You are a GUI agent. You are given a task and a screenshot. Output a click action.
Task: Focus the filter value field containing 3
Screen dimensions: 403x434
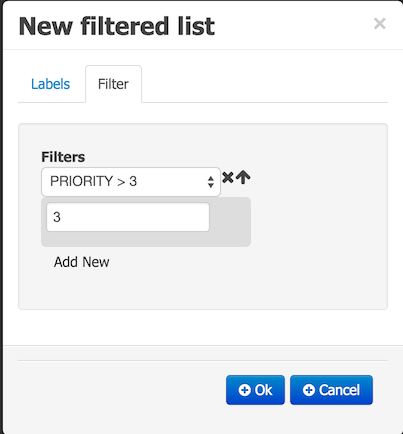[x=128, y=217]
